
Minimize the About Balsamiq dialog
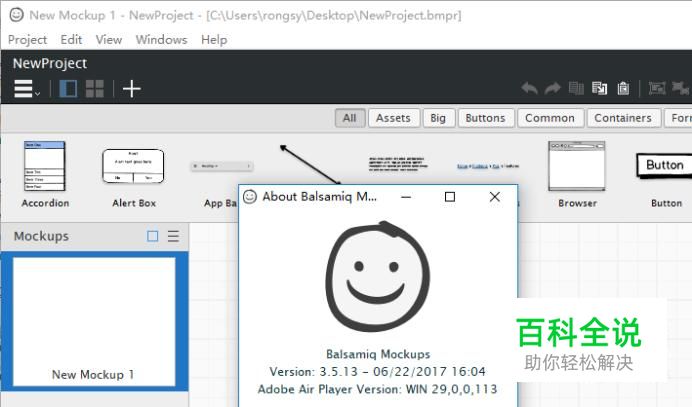406,197
